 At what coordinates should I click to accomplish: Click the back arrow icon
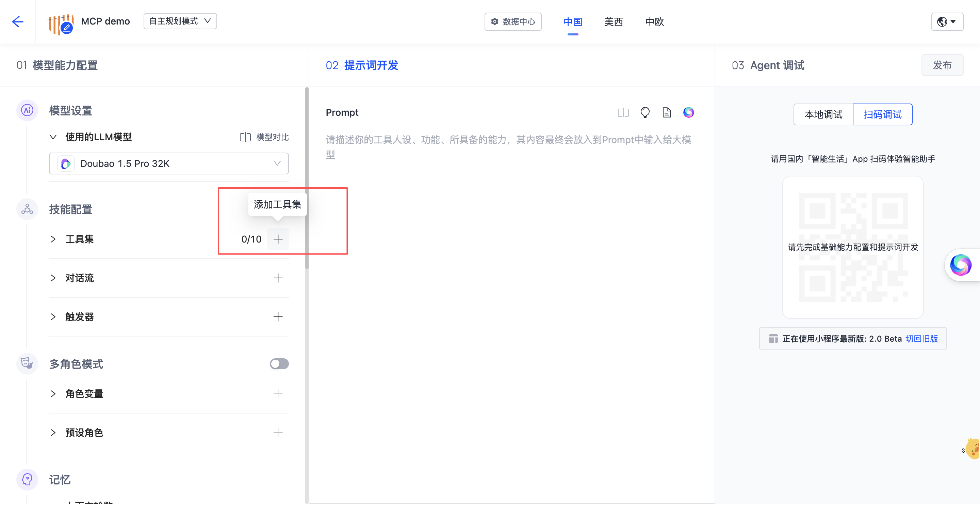(17, 21)
